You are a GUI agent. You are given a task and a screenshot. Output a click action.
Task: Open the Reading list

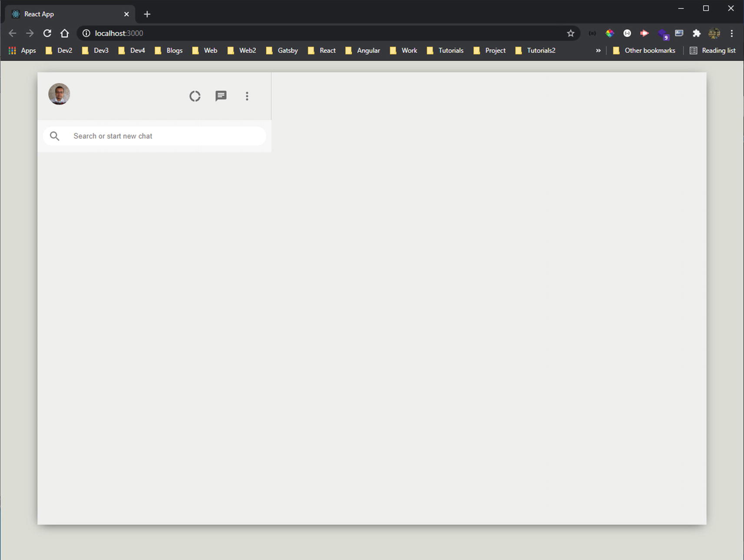coord(712,50)
